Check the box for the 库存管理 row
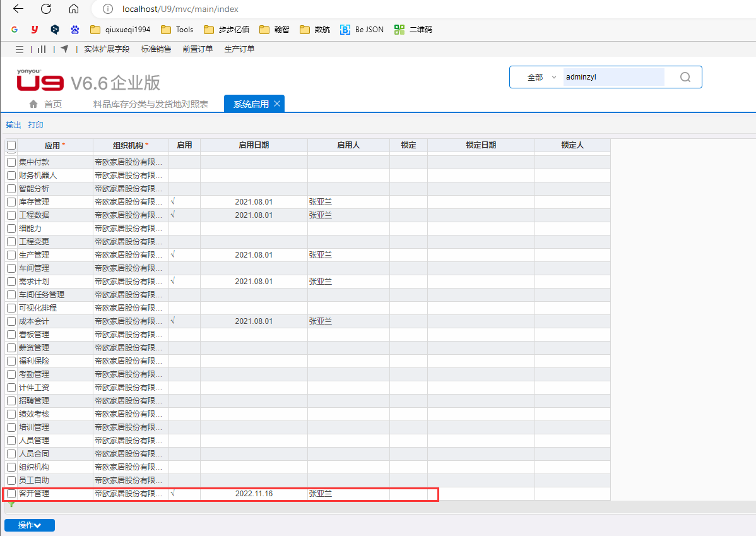The height and width of the screenshot is (536, 756). pyautogui.click(x=11, y=202)
